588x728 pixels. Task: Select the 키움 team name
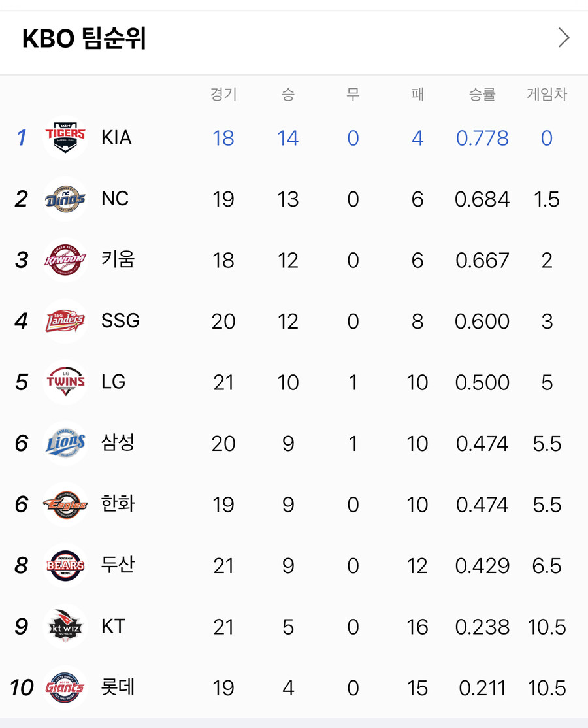coord(118,259)
